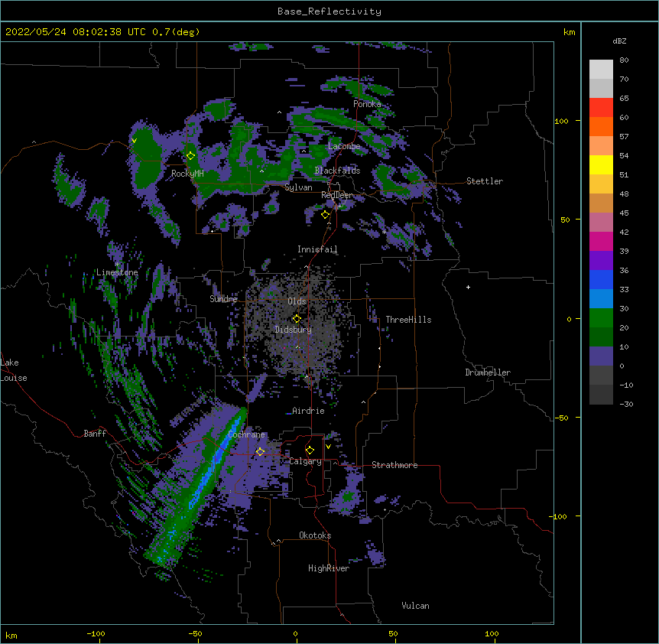
Task: Click the dBZ legend heading
Action: (619, 41)
